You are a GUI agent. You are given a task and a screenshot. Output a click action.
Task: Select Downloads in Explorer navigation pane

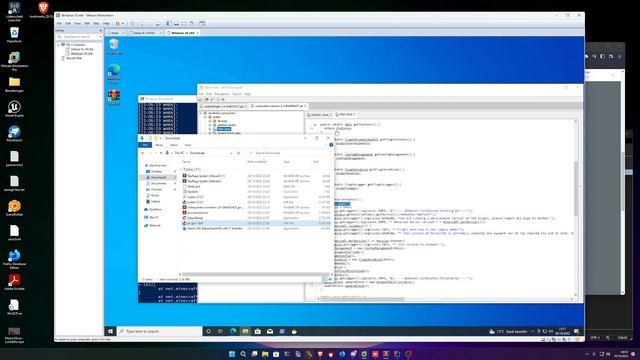[x=159, y=177]
